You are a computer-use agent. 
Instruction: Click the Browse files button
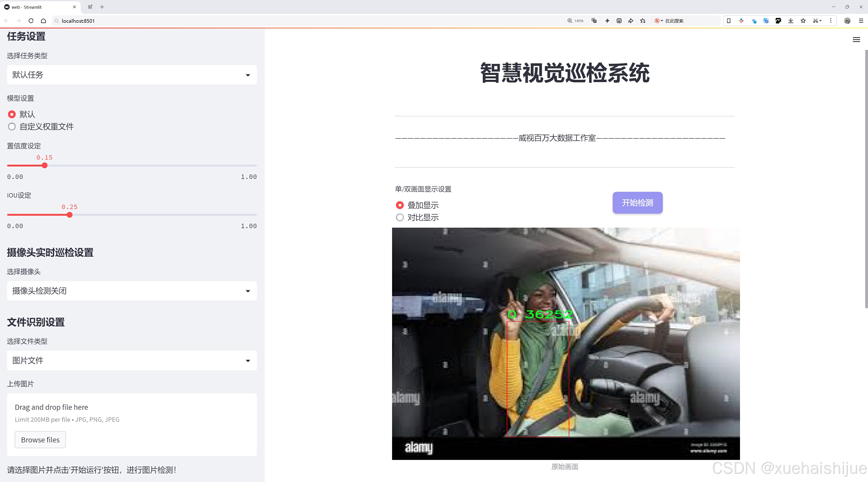40,440
